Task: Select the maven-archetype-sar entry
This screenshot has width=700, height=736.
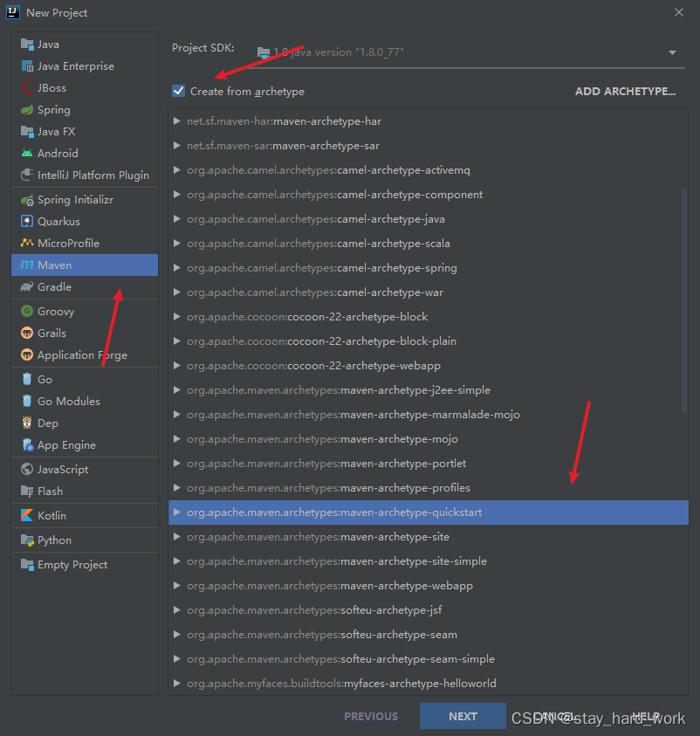Action: click(429, 146)
